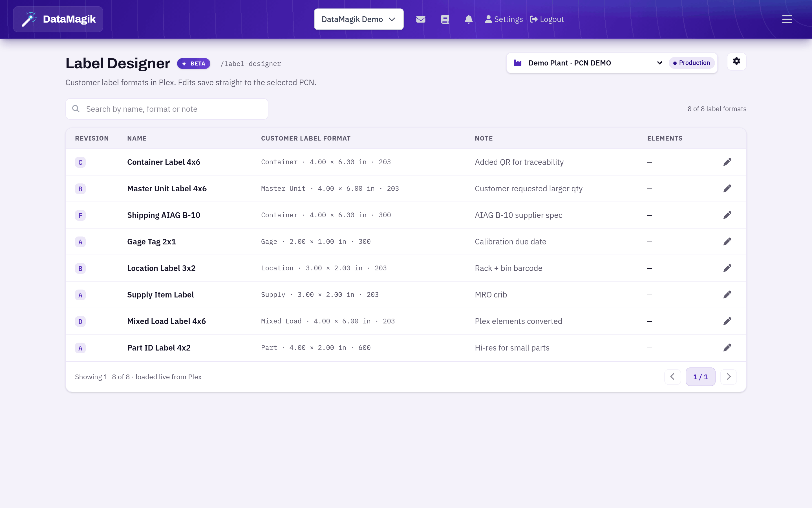Sort by the Note column header
The height and width of the screenshot is (508, 812).
click(484, 138)
